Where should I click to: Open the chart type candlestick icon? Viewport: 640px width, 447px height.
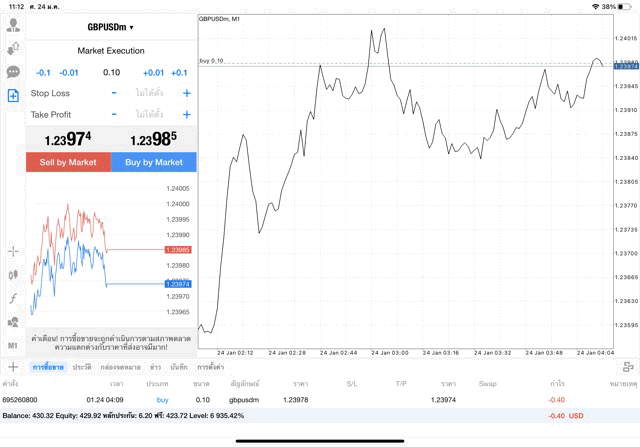tap(13, 274)
